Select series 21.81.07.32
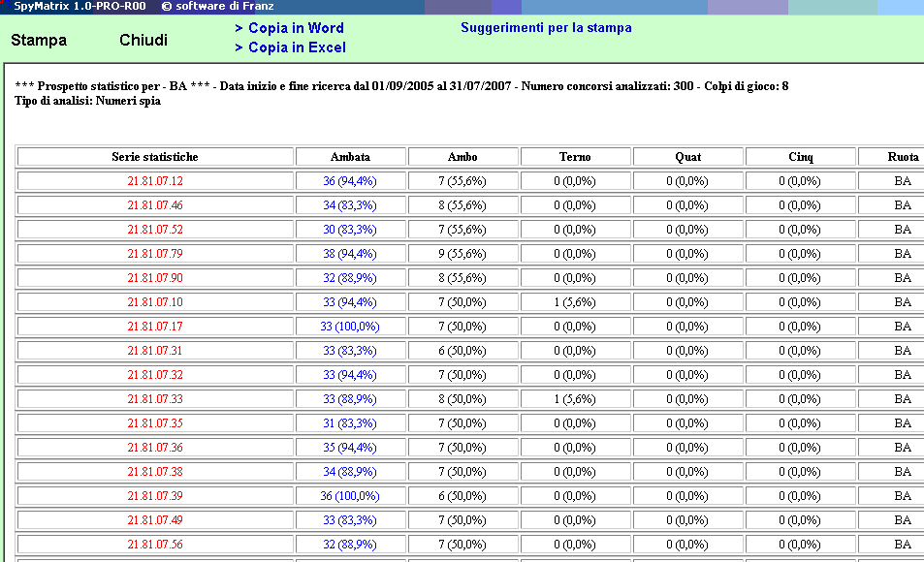This screenshot has height=562, width=924. 155,375
